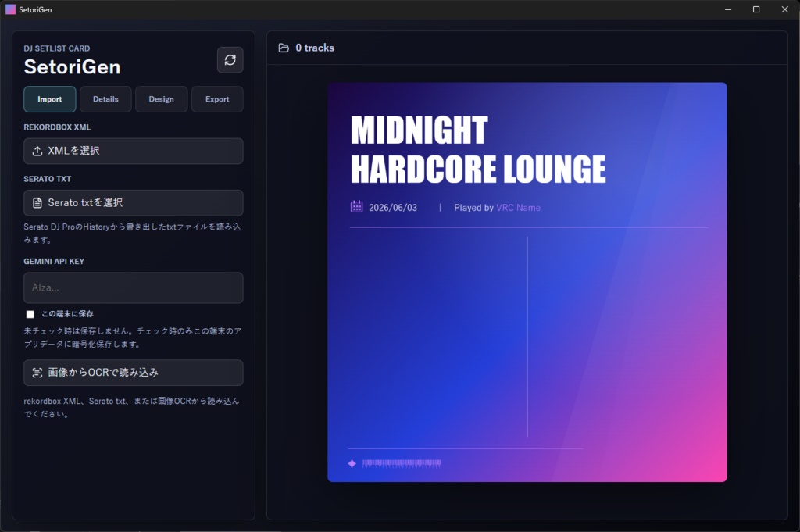Switch to the Import tab
This screenshot has height=532, width=800.
[x=49, y=99]
